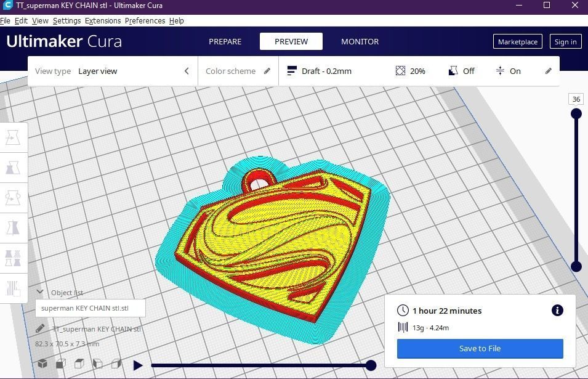Open the Settings menu
The height and width of the screenshot is (379, 588).
[x=66, y=20]
